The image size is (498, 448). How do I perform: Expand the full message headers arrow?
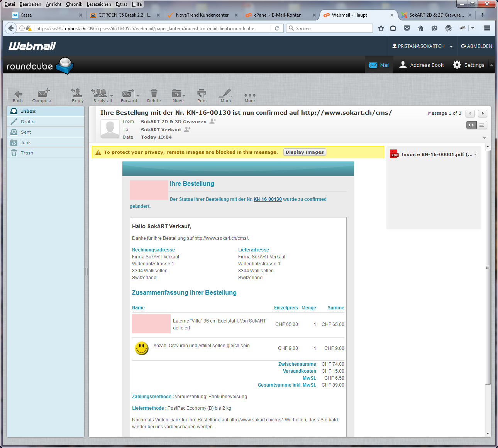484,138
